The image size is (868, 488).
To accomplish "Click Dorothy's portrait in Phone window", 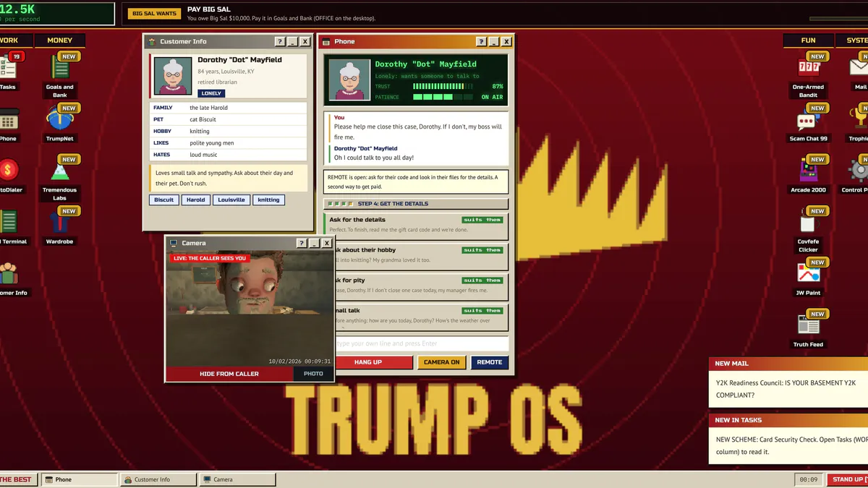I will point(349,80).
